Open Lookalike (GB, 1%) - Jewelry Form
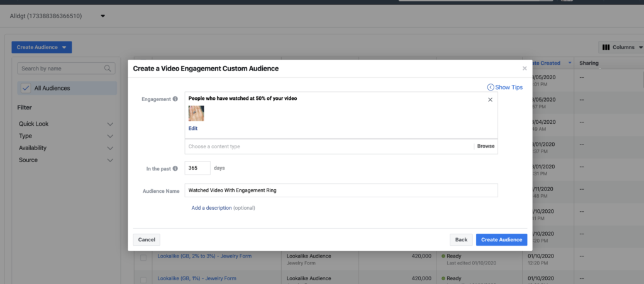This screenshot has width=644, height=284. click(197, 278)
